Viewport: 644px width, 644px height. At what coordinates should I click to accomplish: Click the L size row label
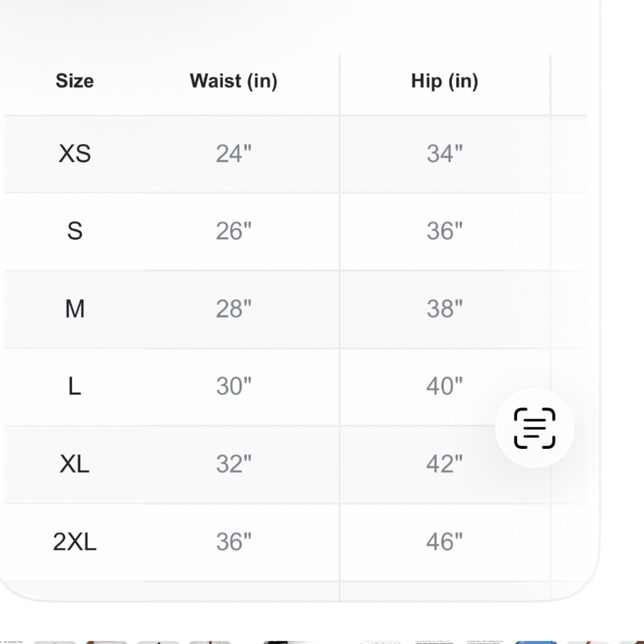[x=75, y=386]
